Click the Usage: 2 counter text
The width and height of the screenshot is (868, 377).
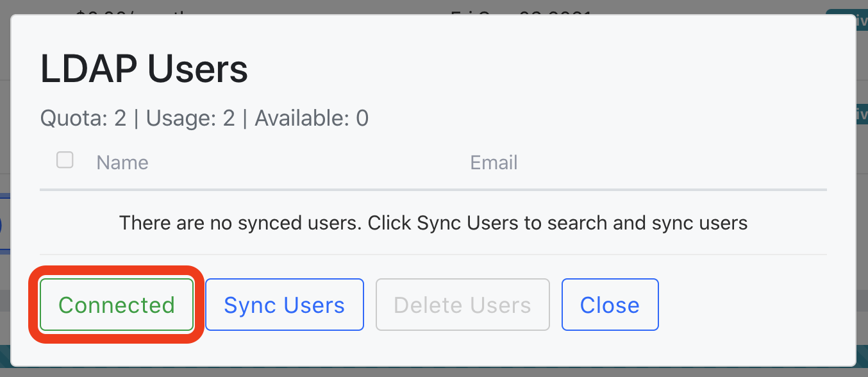(x=191, y=118)
